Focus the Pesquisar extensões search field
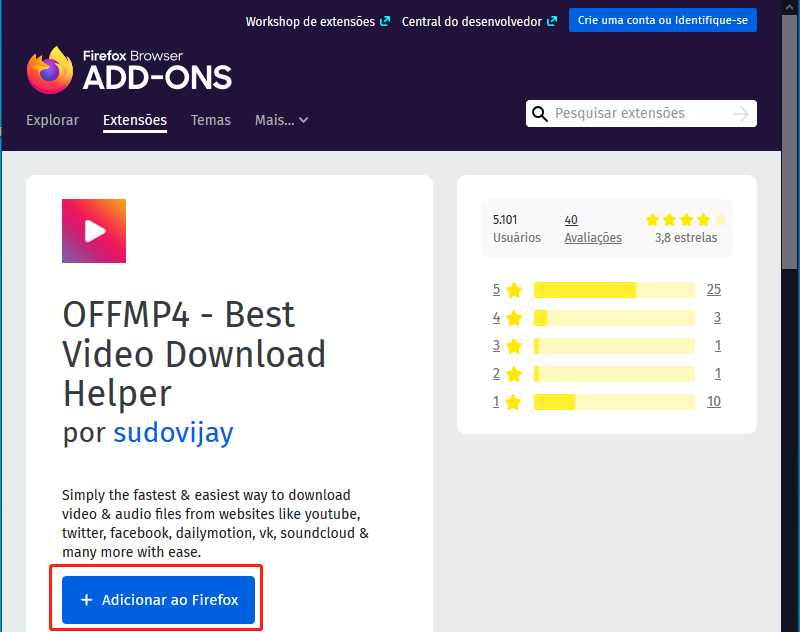800x632 pixels. [641, 113]
